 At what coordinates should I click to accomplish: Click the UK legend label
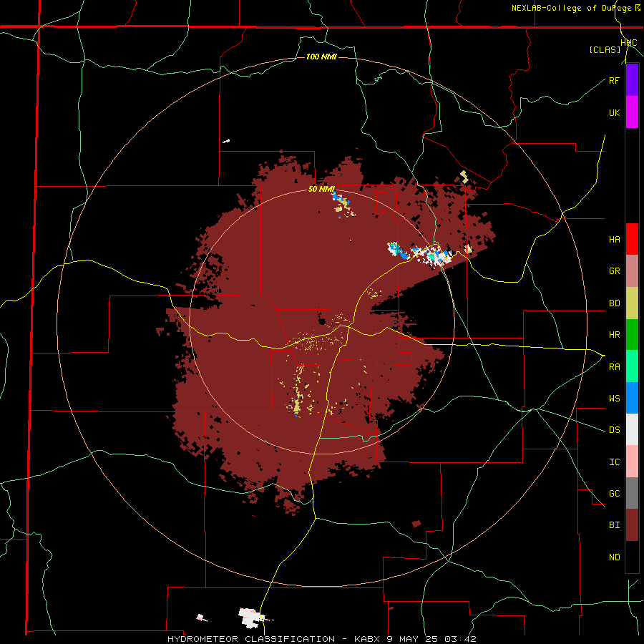(615, 112)
